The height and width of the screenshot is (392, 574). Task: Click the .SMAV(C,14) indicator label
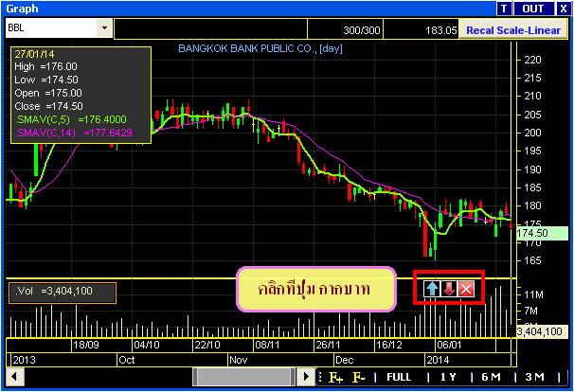[x=73, y=133]
